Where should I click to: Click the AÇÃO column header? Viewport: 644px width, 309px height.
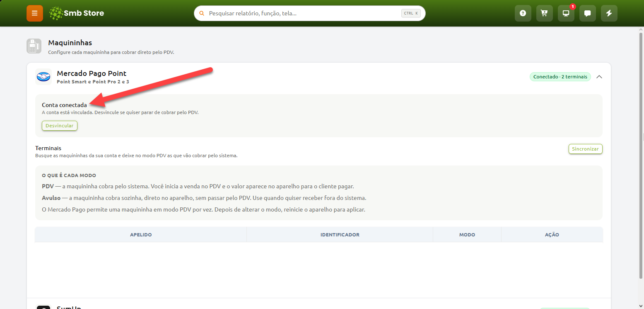click(x=552, y=235)
